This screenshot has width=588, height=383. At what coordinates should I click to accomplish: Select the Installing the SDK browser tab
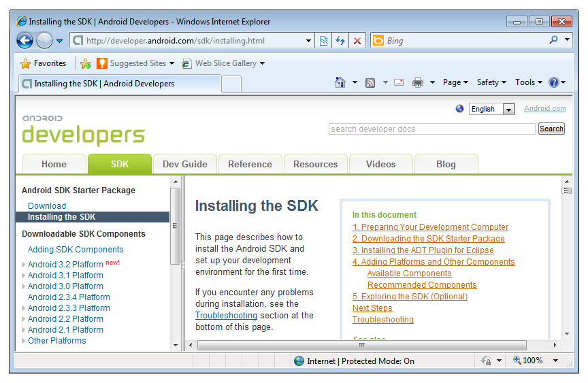[x=120, y=84]
